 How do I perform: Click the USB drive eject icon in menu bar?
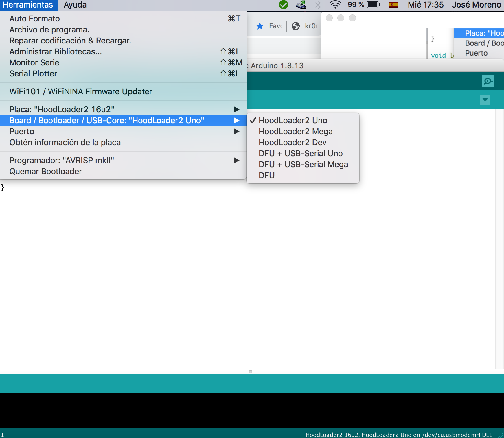pyautogui.click(x=301, y=5)
